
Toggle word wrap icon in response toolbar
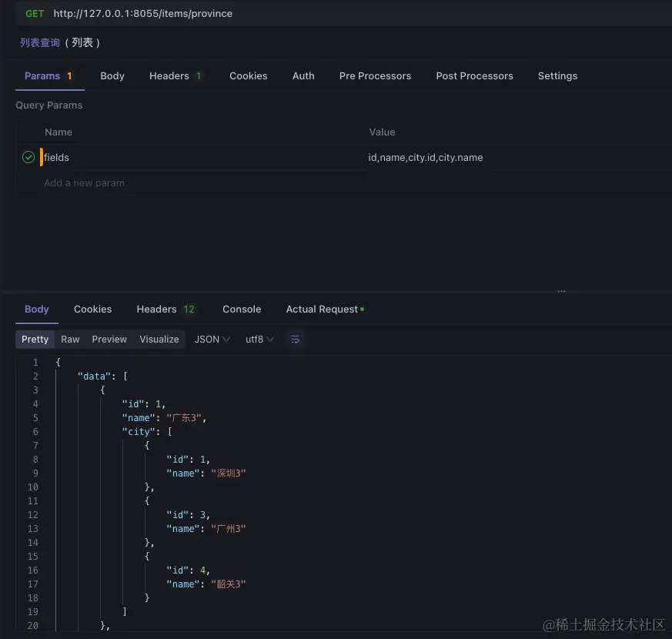pos(295,340)
